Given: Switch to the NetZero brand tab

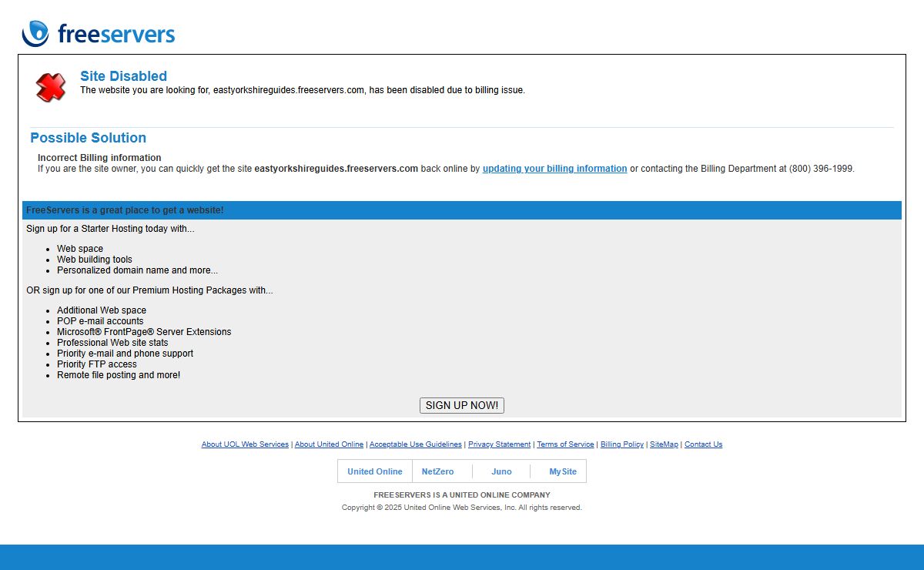Looking at the screenshot, I should (437, 471).
